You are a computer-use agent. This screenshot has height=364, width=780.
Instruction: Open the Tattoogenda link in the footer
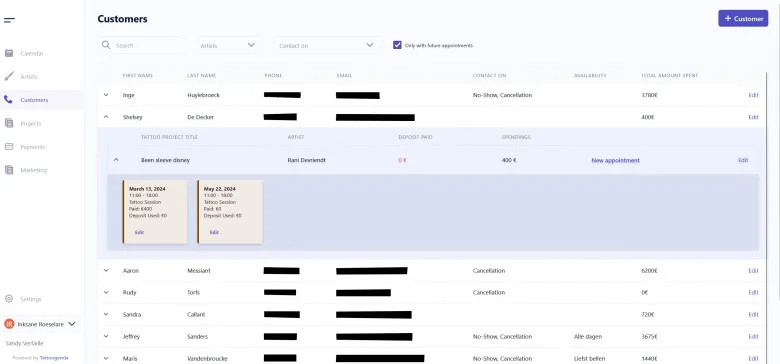(54, 358)
